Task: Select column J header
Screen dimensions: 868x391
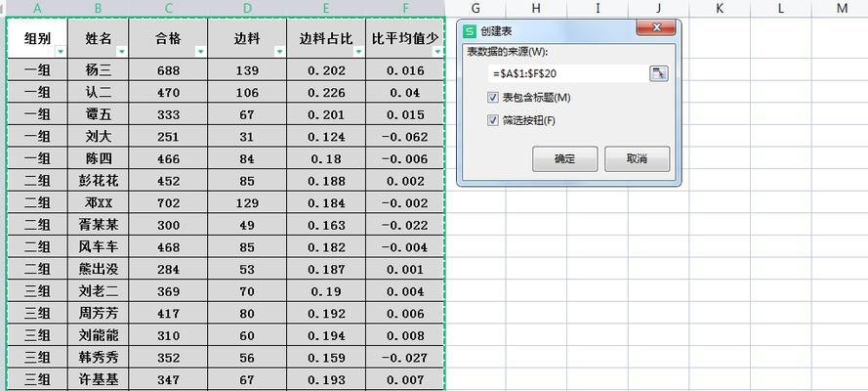Action: (658, 8)
